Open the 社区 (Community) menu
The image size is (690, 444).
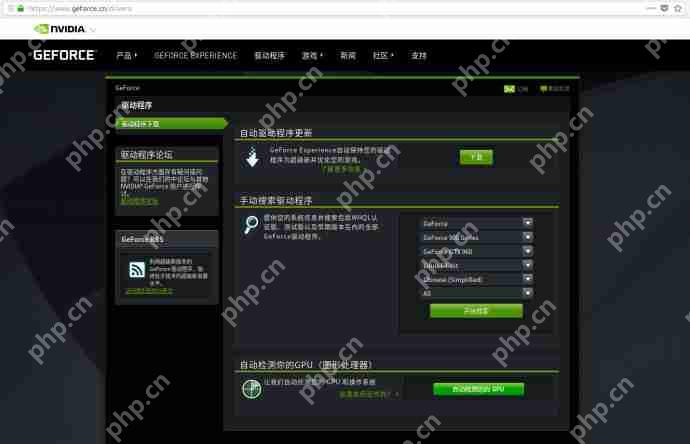(x=383, y=55)
